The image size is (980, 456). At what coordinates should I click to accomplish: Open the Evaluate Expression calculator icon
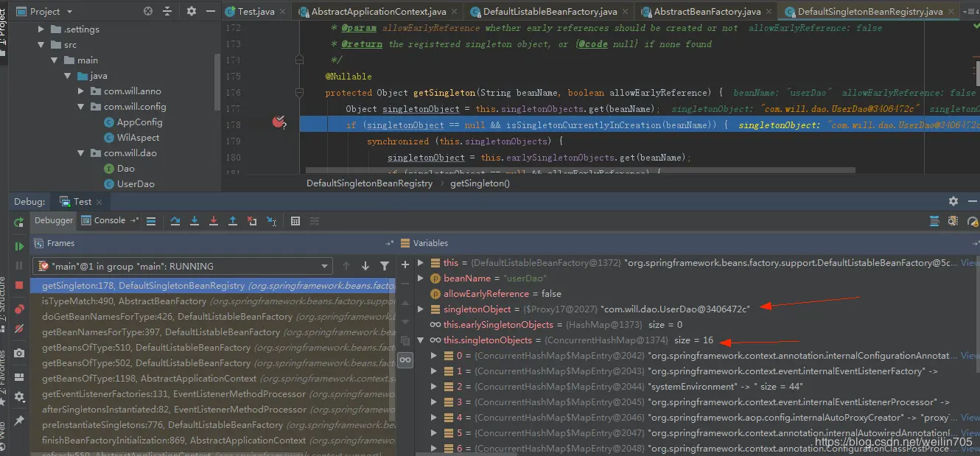point(295,220)
